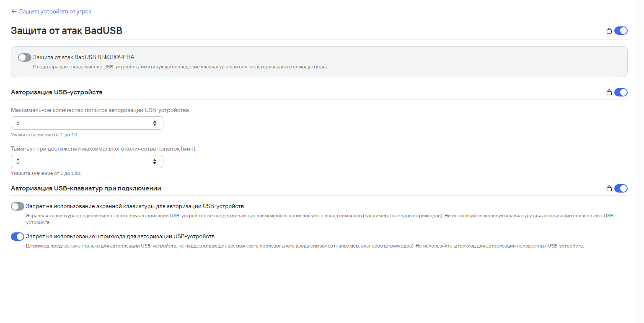644x323 pixels.
Task: Click label Максимальное количество попыток авторизации USB-устройства
Action: coord(100,110)
